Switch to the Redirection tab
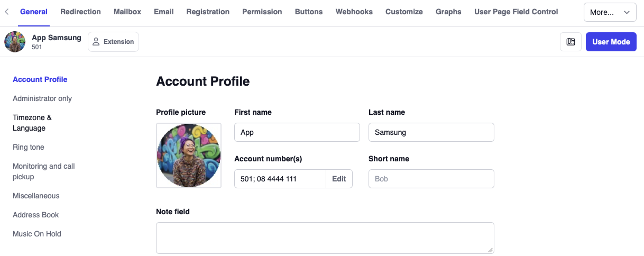The height and width of the screenshot is (256, 644). point(80,12)
